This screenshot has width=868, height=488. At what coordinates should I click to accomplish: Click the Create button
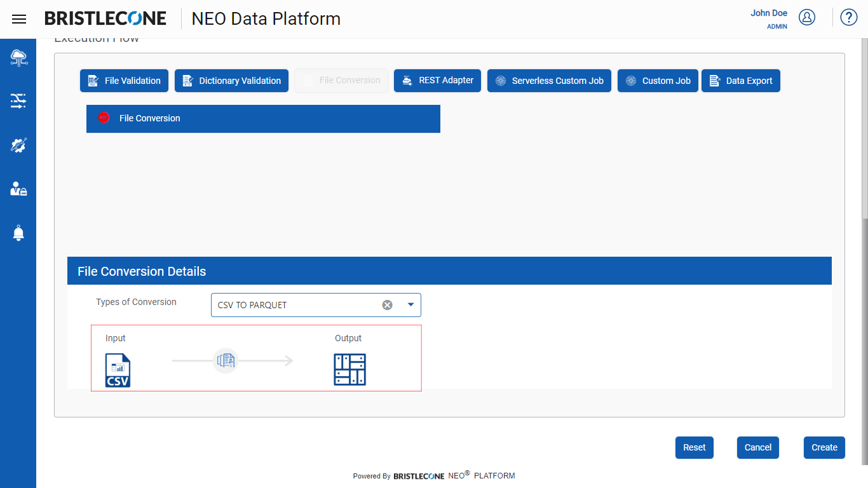tap(824, 447)
